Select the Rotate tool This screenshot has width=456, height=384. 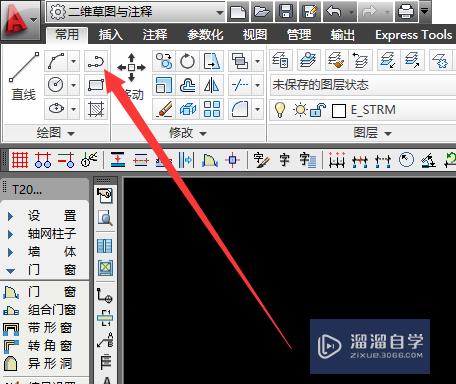coord(187,61)
